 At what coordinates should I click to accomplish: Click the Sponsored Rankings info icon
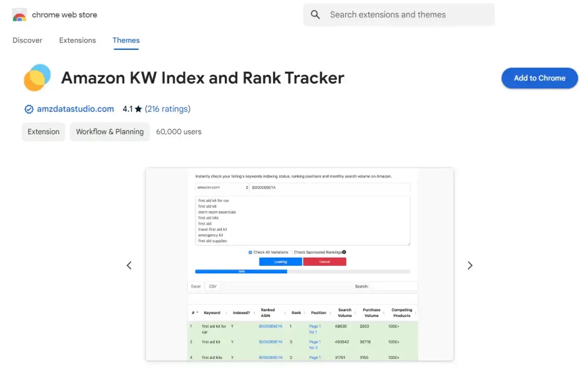(344, 252)
